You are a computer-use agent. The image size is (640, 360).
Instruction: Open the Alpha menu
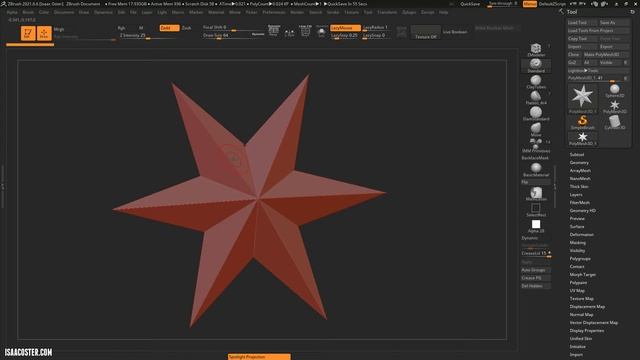[x=12, y=12]
